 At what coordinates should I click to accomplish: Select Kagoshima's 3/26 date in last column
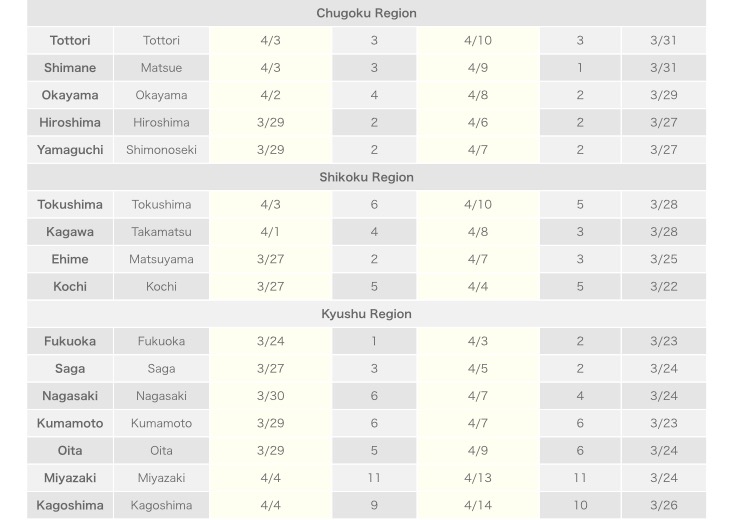click(x=664, y=505)
